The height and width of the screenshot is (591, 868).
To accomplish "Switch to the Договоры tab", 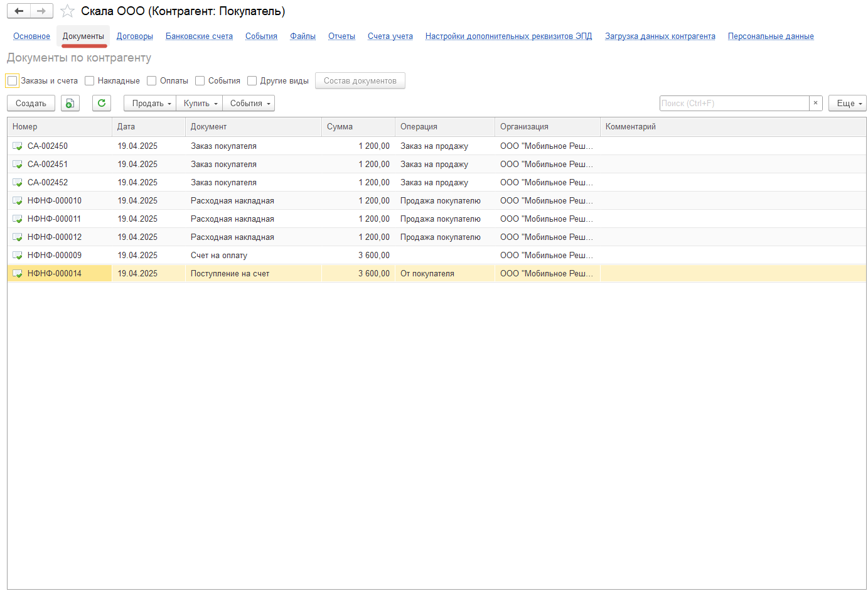I will click(x=135, y=36).
